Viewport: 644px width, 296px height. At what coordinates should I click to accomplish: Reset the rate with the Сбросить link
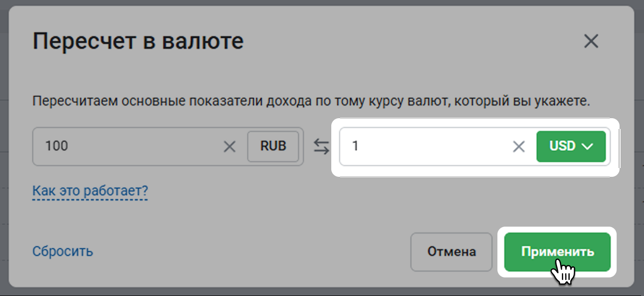click(x=63, y=252)
